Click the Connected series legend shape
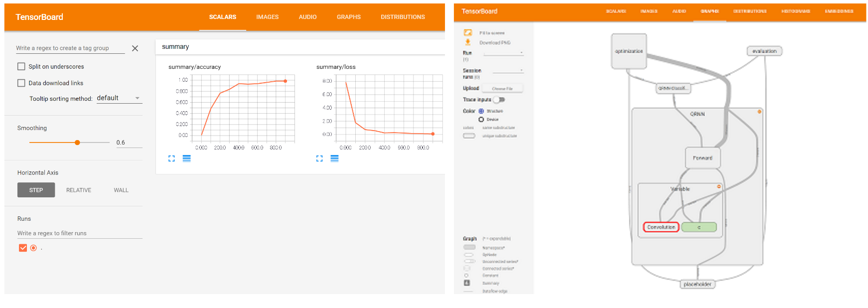Viewport: 868px width, 308px height. tap(467, 268)
